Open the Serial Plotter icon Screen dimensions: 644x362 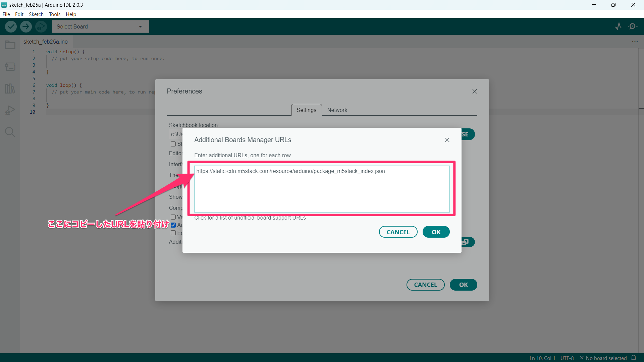coord(618,26)
